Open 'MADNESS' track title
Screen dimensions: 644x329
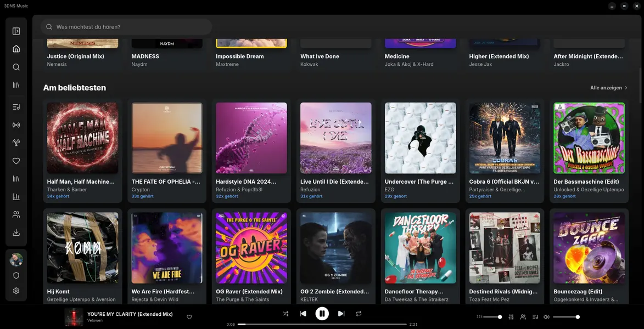pyautogui.click(x=145, y=56)
